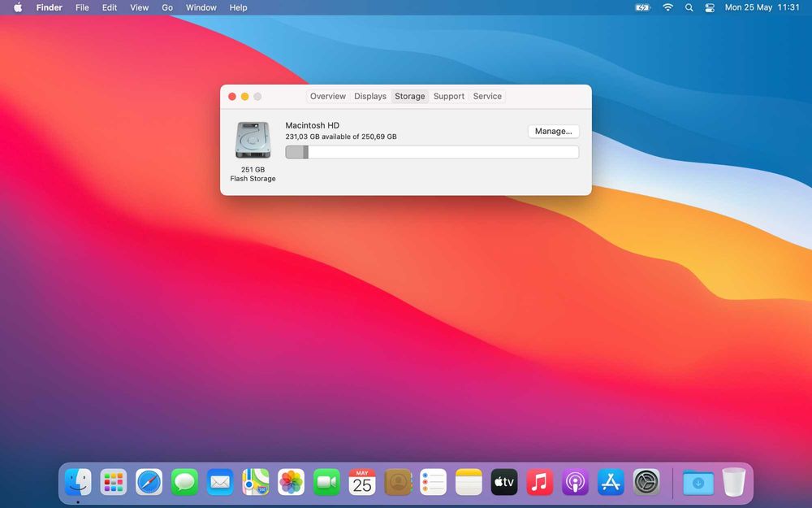The width and height of the screenshot is (812, 508).
Task: Open the Messages app in Dock
Action: tap(184, 482)
